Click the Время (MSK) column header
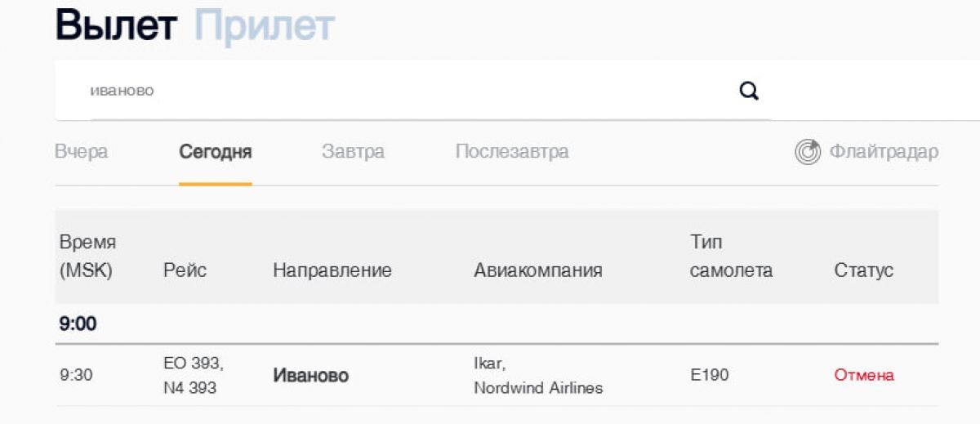Image resolution: width=980 pixels, height=424 pixels. pos(87,257)
